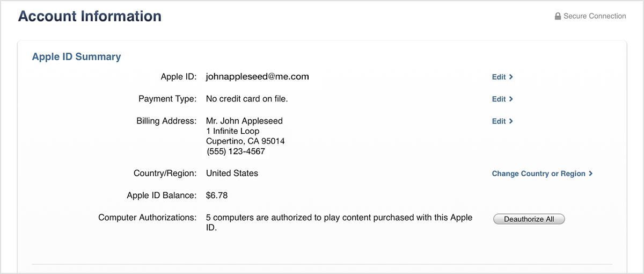Click the Mr. John Appleseed name line

pyautogui.click(x=244, y=121)
